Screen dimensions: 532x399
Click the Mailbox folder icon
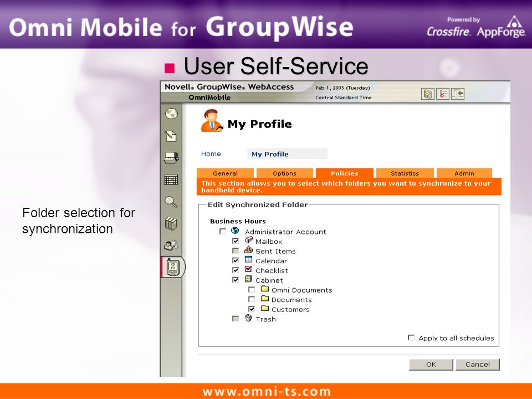[249, 240]
